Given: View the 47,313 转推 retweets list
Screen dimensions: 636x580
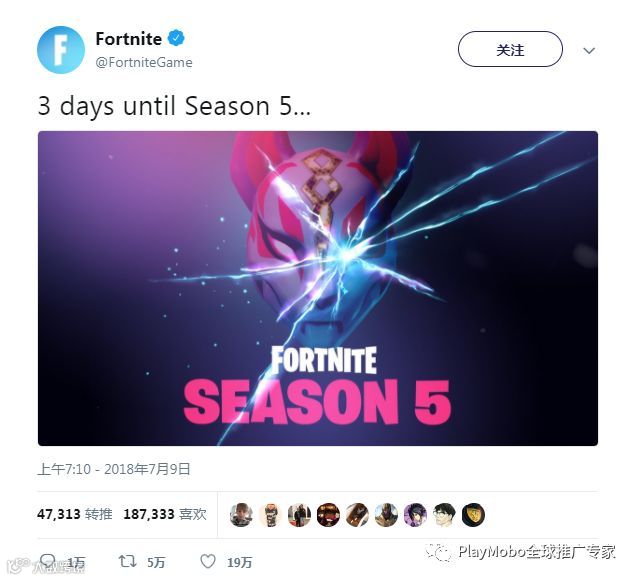Looking at the screenshot, I should point(75,514).
